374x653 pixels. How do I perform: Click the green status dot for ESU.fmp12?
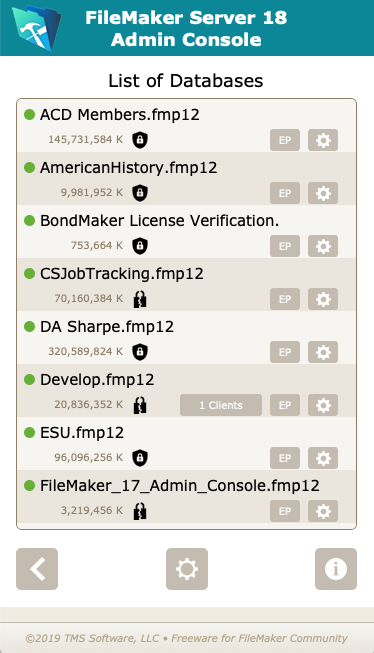[x=29, y=433]
